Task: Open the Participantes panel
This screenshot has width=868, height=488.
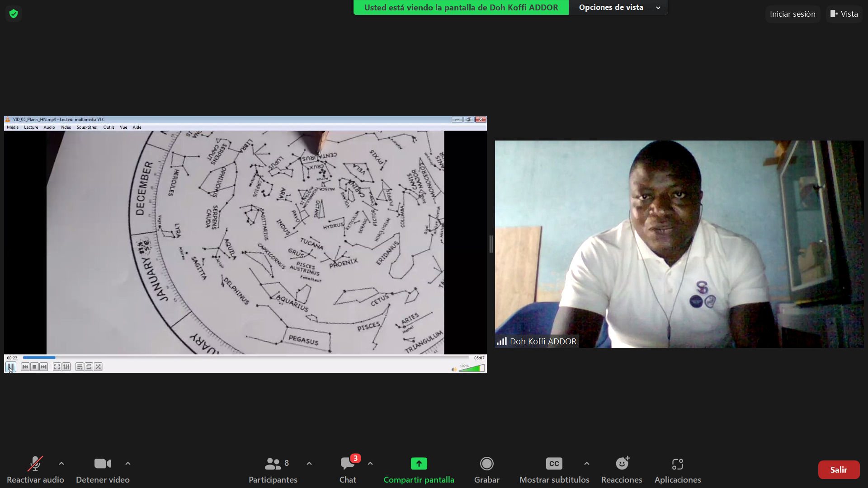Action: (x=273, y=470)
